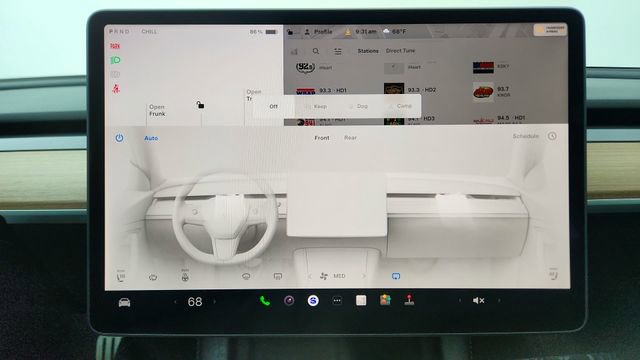This screenshot has width=640, height=360.
Task: Tap the battery level icon
Action: (271, 31)
